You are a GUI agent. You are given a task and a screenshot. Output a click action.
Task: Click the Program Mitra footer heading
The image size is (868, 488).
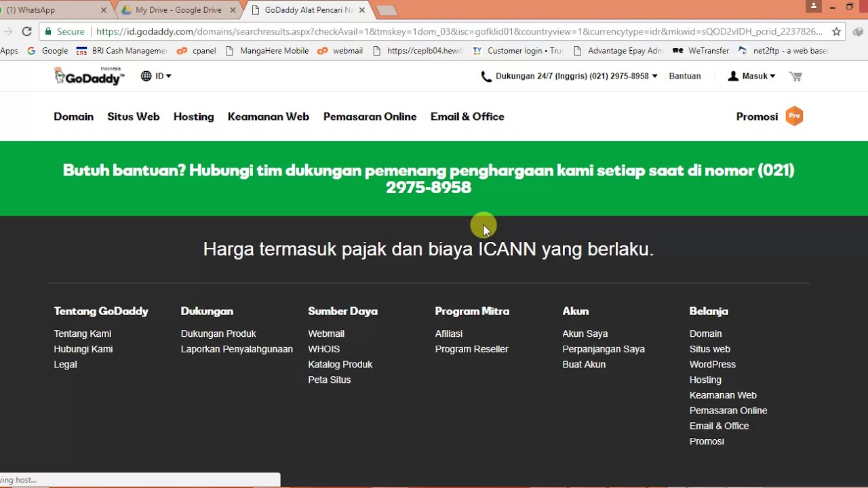coord(473,311)
